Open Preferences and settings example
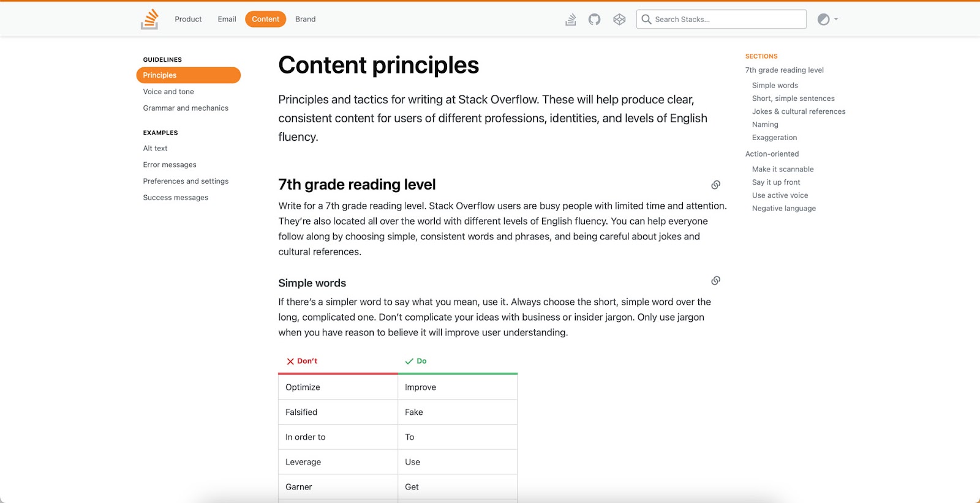 tap(186, 182)
